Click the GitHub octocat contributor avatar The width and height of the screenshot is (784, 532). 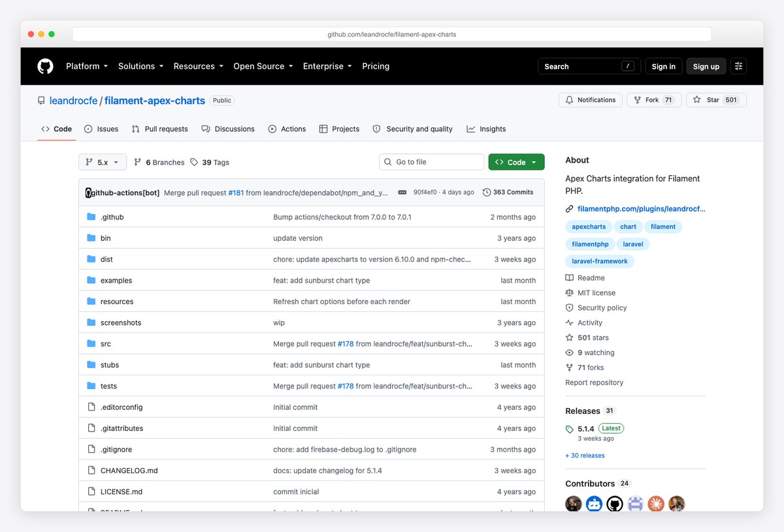615,504
